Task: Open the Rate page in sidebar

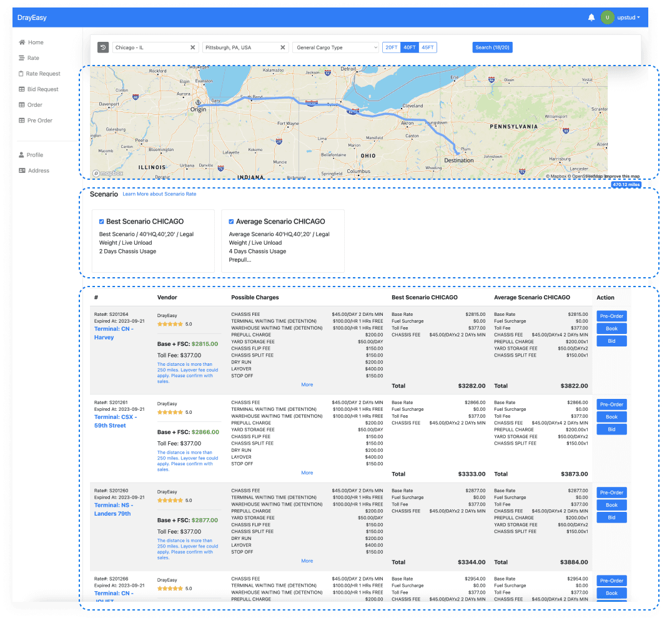Action: (34, 58)
